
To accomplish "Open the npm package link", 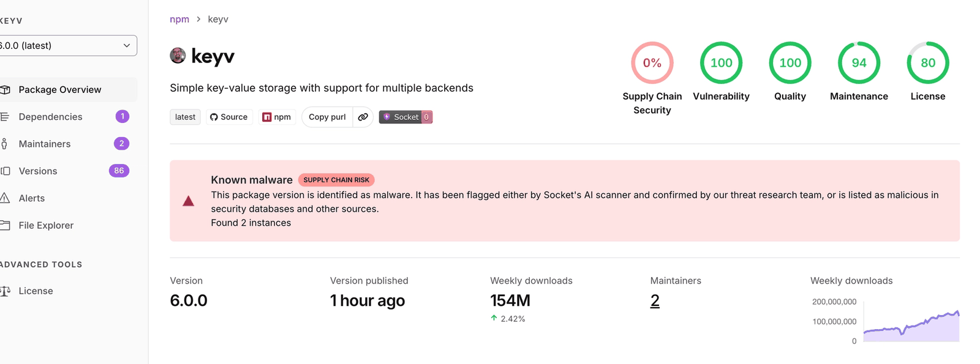I will [x=277, y=117].
